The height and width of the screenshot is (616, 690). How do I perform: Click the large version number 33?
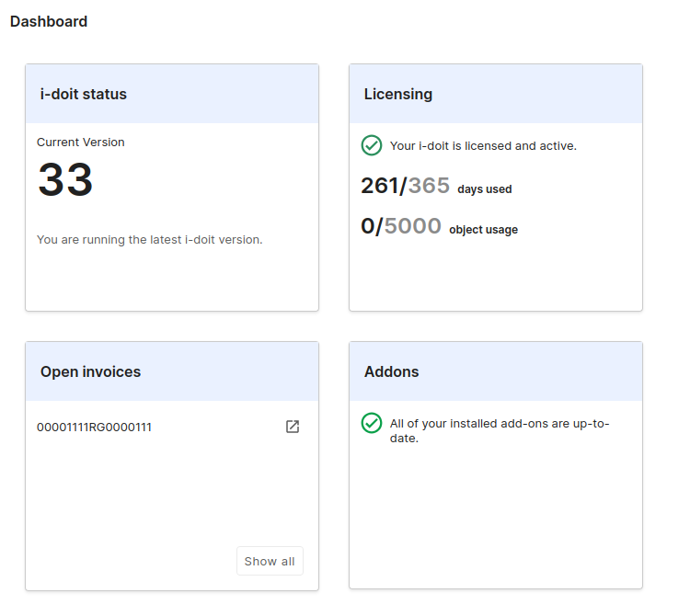tap(65, 180)
